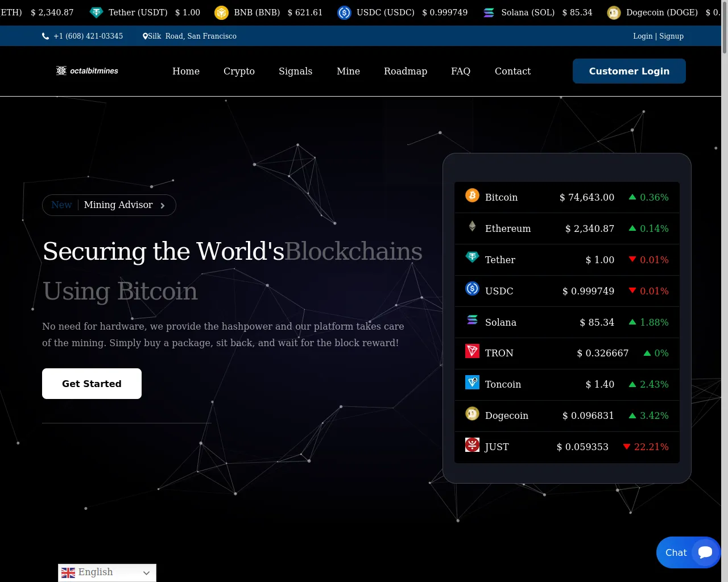
Task: Click the Dogecoin (DOGE) ticker label
Action: tap(662, 13)
